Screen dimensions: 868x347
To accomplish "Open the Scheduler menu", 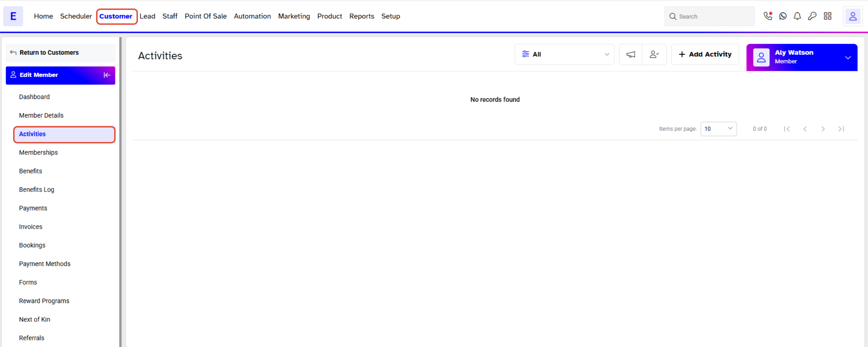I will pos(76,16).
